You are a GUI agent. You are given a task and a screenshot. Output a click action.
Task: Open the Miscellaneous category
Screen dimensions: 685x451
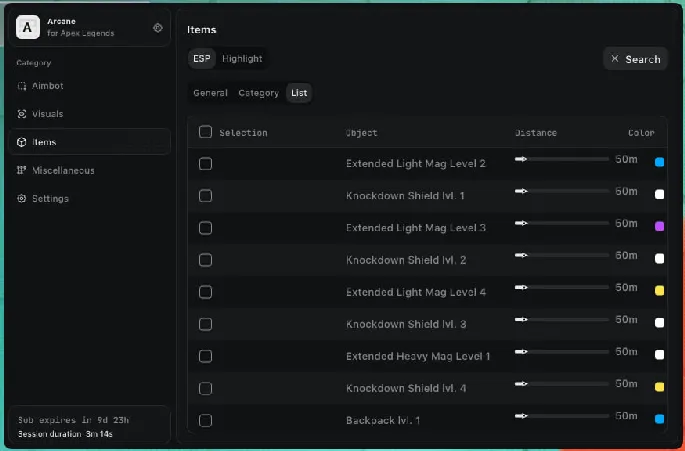click(x=62, y=170)
